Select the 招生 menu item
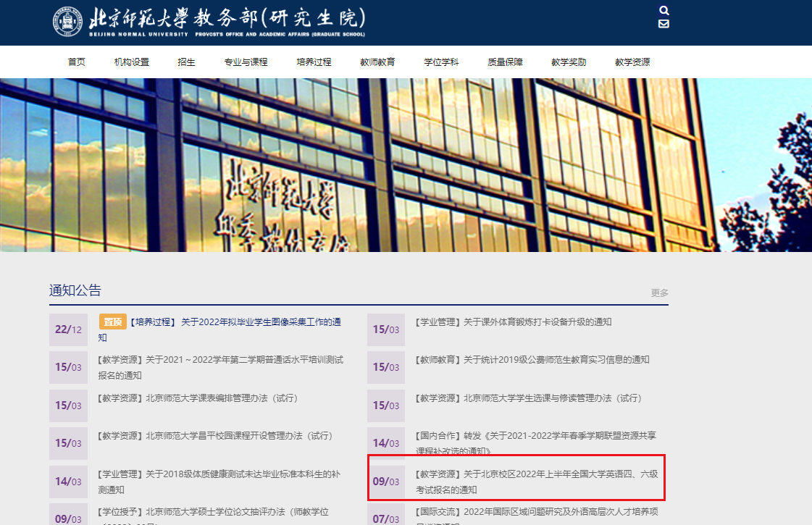The width and height of the screenshot is (812, 525). point(186,62)
